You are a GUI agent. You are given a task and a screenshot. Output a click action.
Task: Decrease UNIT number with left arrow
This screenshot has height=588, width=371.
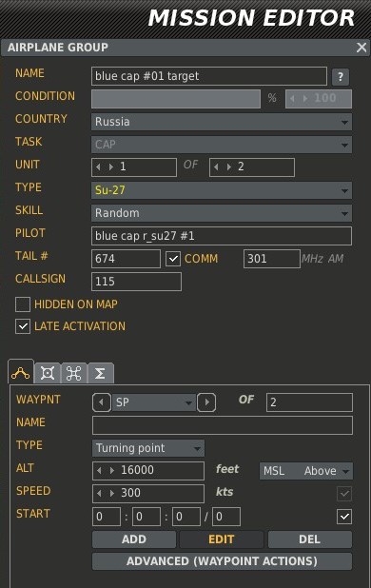coord(99,167)
